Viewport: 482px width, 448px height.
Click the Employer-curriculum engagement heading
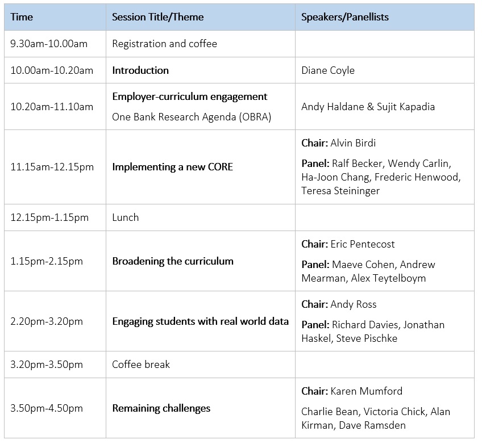(189, 97)
